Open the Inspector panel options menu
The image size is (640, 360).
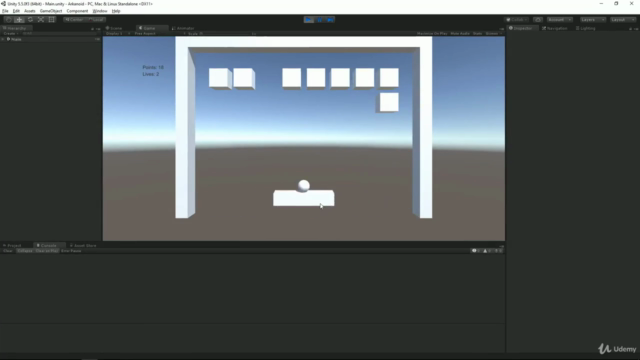pos(636,29)
